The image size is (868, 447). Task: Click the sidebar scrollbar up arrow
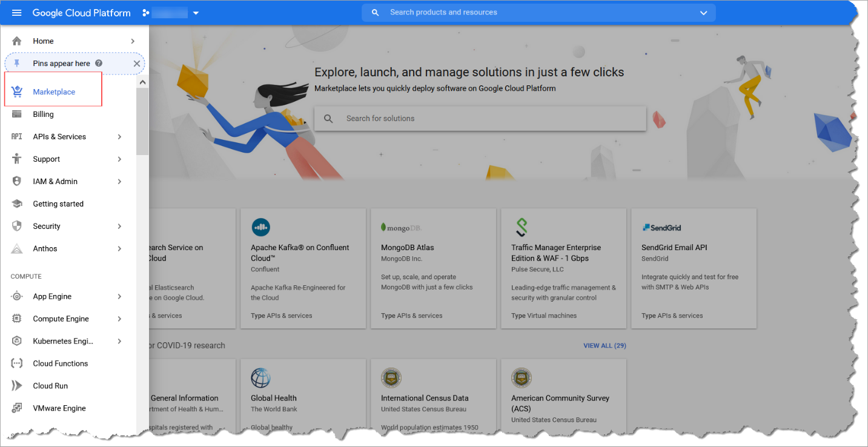pos(142,82)
